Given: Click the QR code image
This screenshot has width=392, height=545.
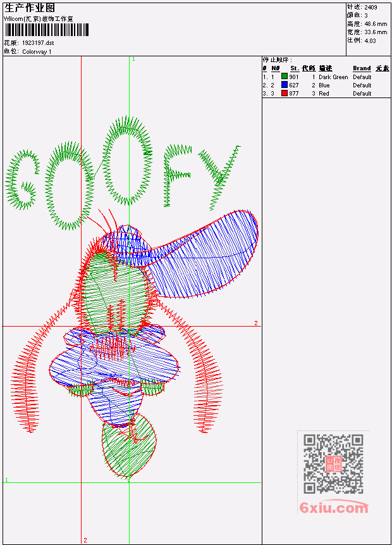Looking at the screenshot, I should tap(333, 464).
